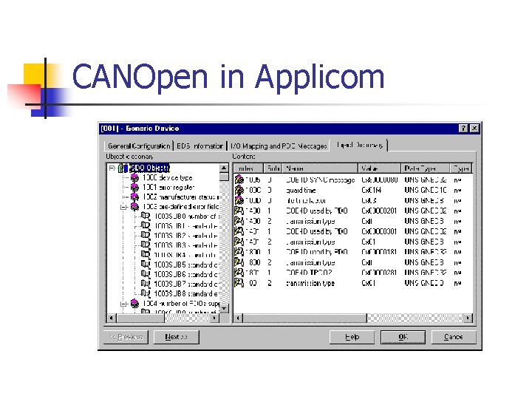Click the tree's horizontal scroll-right arrow

click(215, 318)
